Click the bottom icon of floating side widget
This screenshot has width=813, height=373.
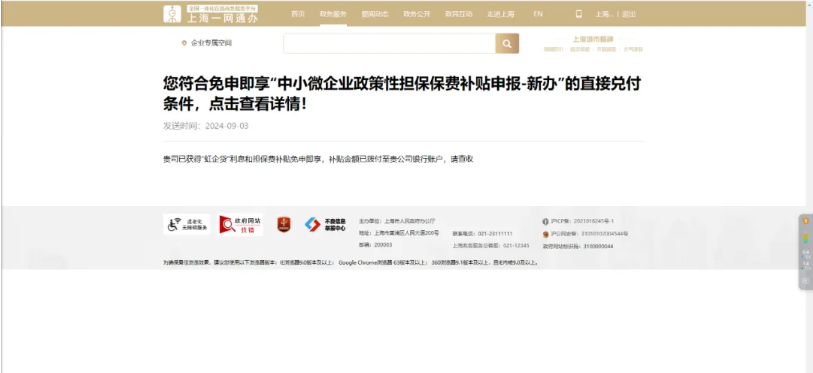point(806,280)
